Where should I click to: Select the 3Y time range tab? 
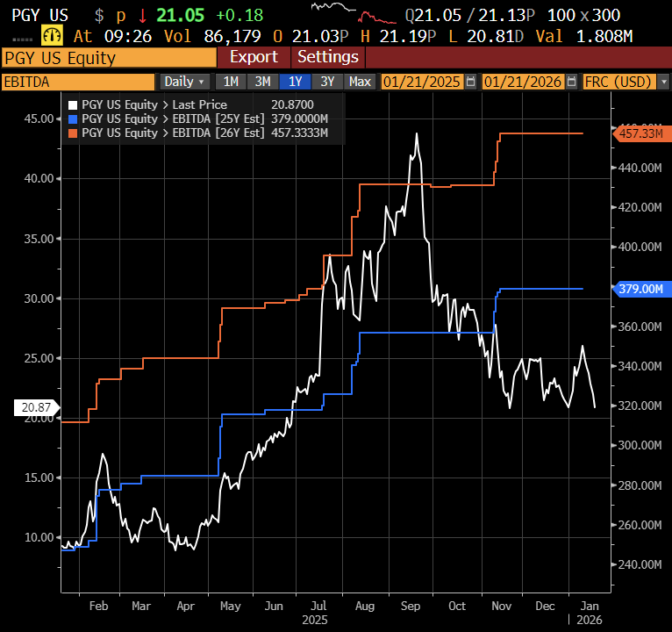point(327,82)
